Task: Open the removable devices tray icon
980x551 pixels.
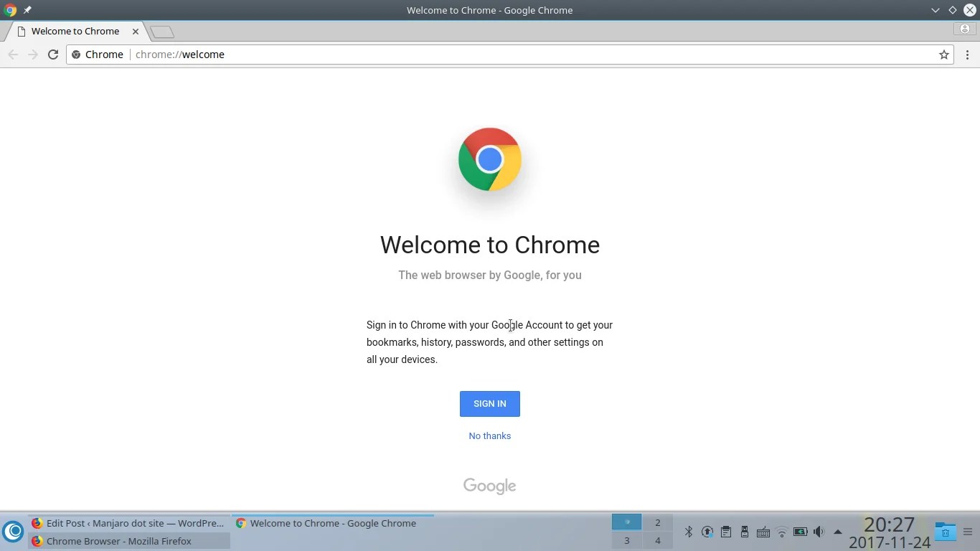Action: tap(744, 532)
